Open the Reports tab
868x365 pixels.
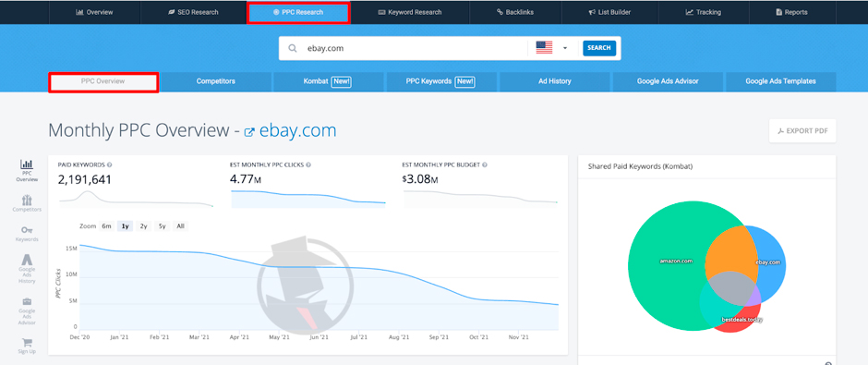(791, 12)
